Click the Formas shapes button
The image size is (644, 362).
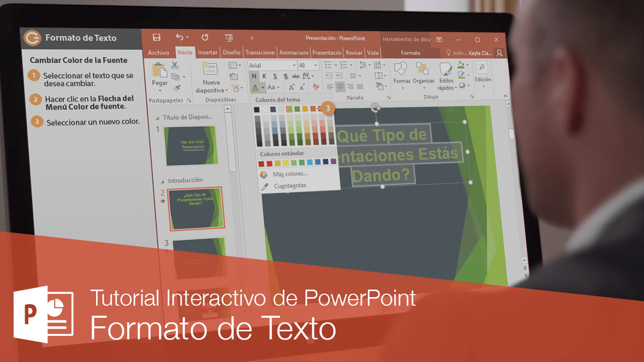point(401,75)
